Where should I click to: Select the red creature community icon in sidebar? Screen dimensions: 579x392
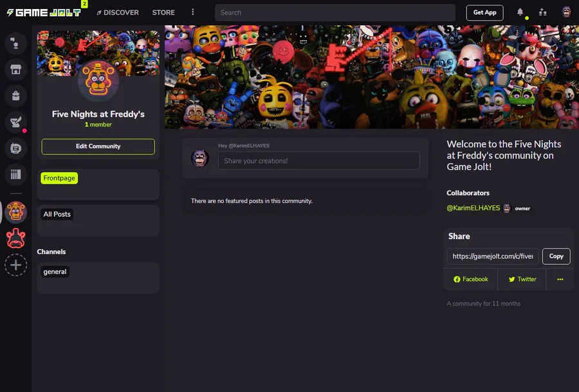tap(15, 238)
